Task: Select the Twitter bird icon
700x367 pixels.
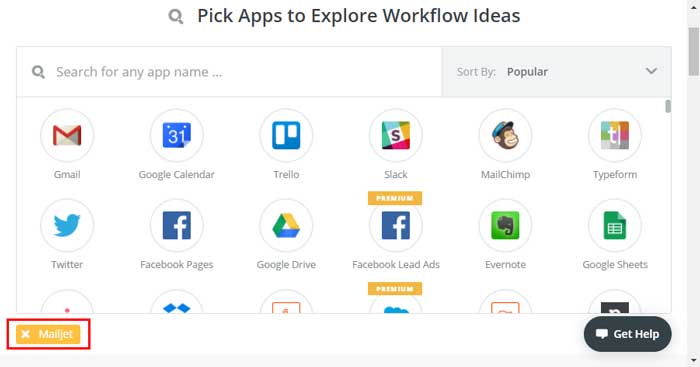Action: coord(67,225)
